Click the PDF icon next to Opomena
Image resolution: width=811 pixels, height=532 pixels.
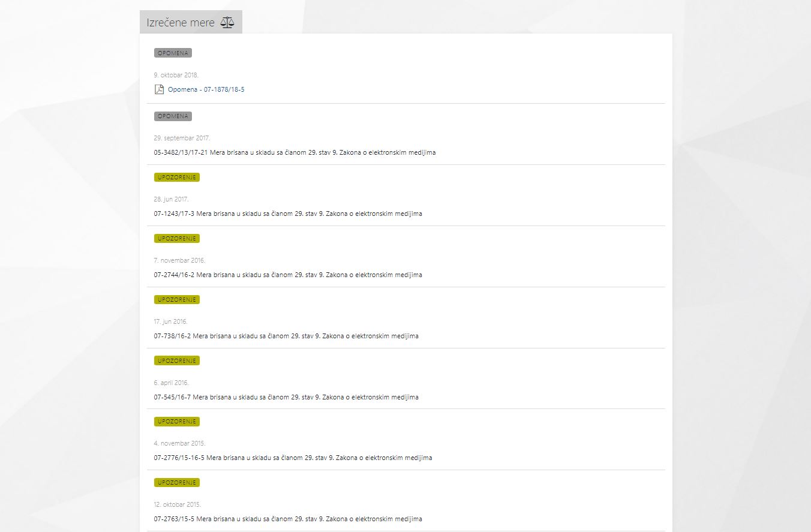point(159,89)
